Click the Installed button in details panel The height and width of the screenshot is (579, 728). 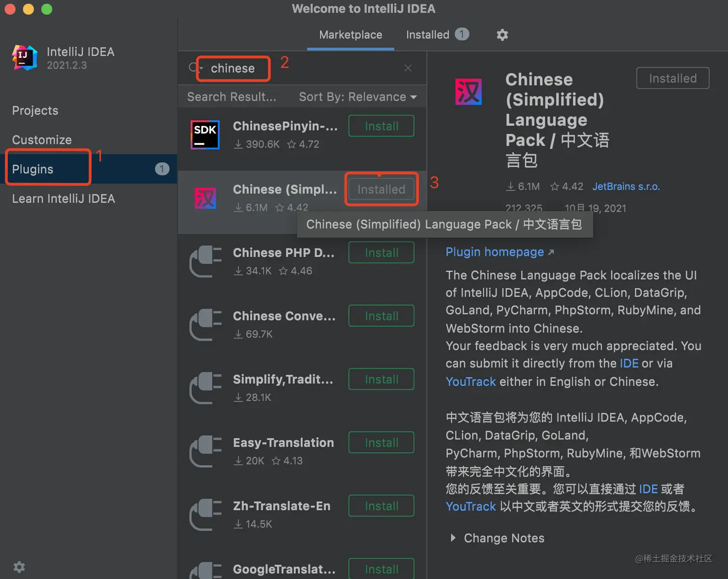coord(673,78)
